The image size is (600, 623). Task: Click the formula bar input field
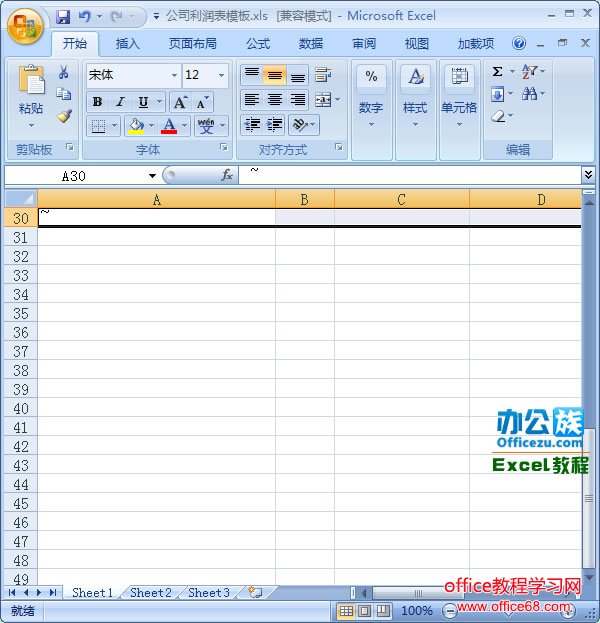tap(410, 175)
